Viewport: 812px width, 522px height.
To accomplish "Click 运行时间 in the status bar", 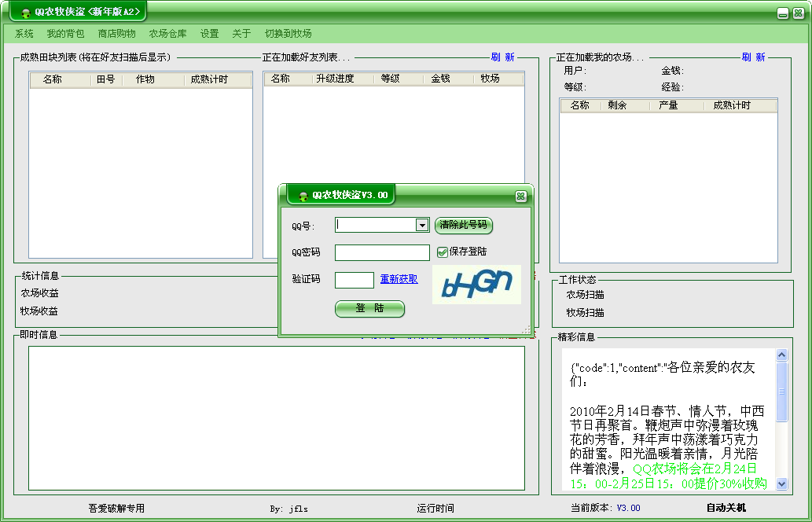I will pyautogui.click(x=435, y=509).
